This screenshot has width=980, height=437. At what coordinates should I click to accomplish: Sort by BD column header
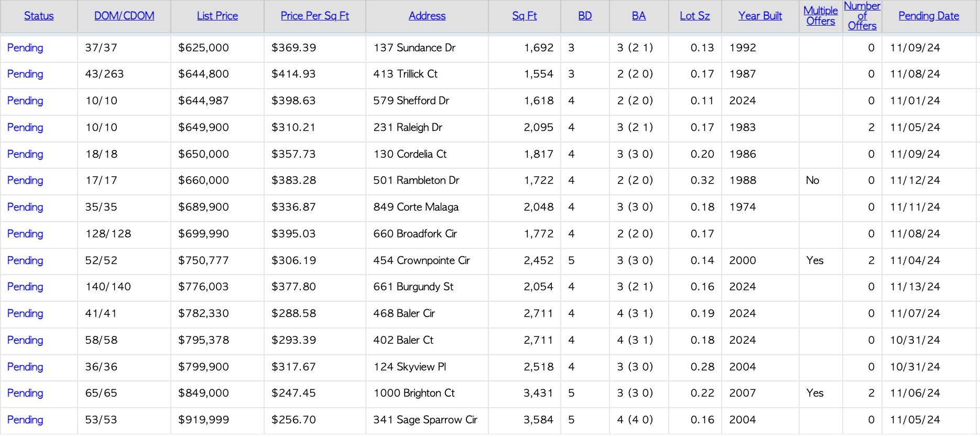585,16
